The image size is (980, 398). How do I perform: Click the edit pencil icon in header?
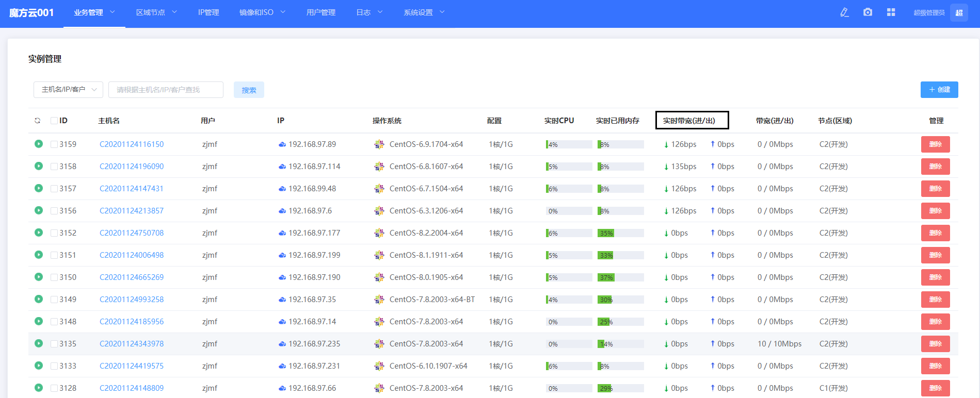click(x=844, y=12)
